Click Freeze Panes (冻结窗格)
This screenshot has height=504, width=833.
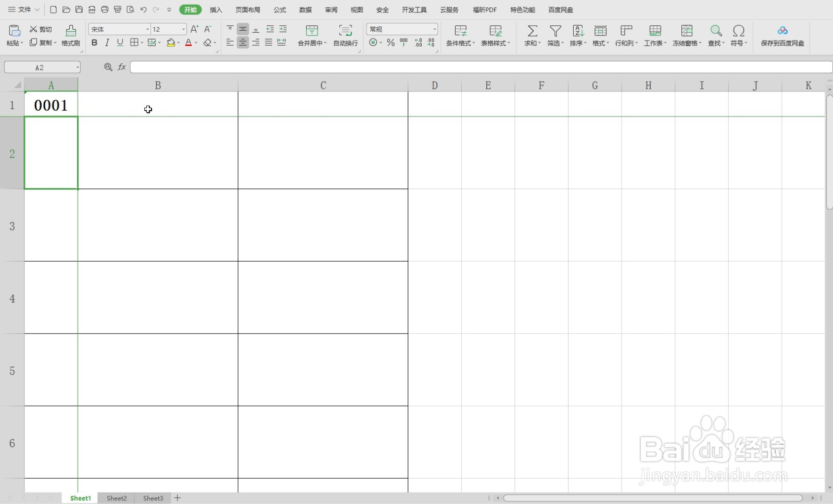point(687,35)
